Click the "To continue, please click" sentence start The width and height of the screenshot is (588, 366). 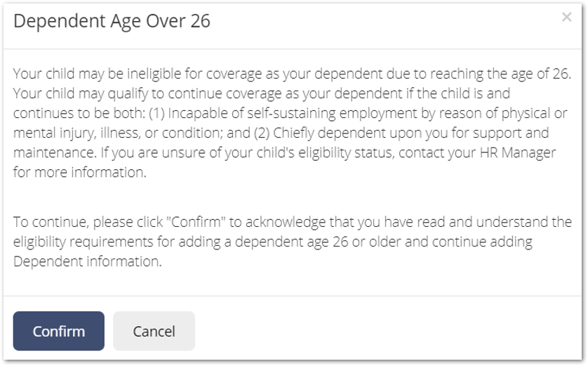(x=88, y=222)
